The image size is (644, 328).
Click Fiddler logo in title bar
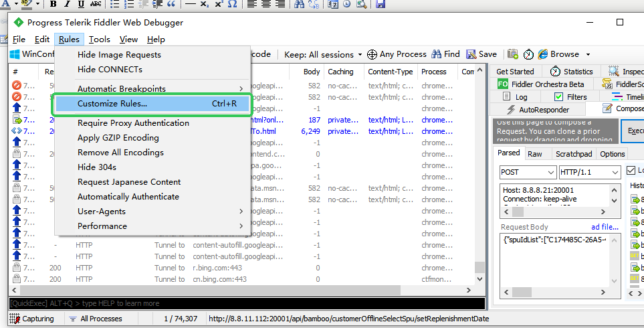click(19, 22)
